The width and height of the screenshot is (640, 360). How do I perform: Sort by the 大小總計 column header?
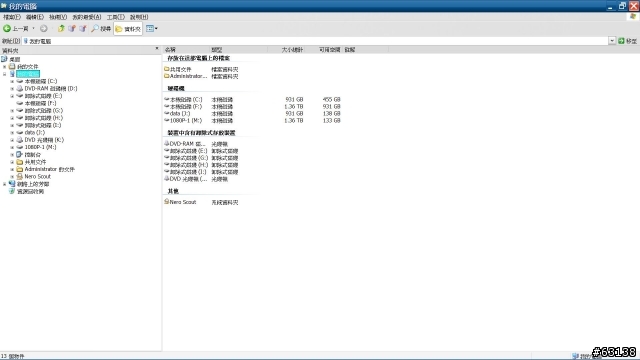287,50
